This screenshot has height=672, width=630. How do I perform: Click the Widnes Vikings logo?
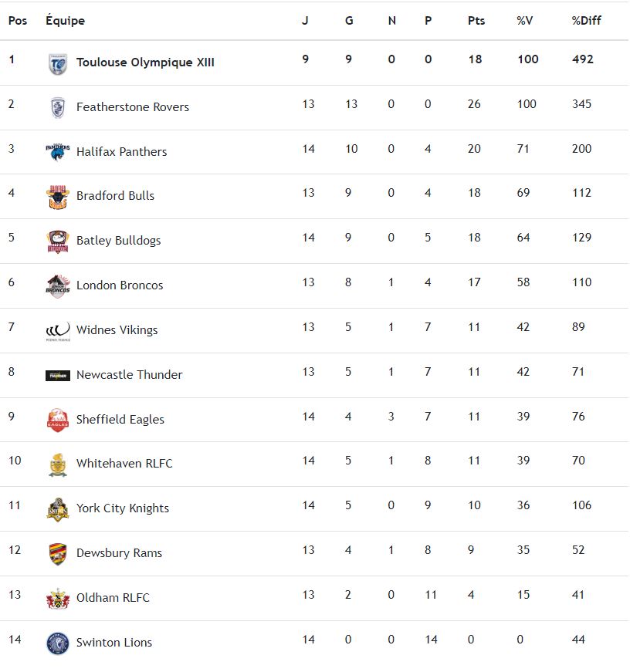58,331
